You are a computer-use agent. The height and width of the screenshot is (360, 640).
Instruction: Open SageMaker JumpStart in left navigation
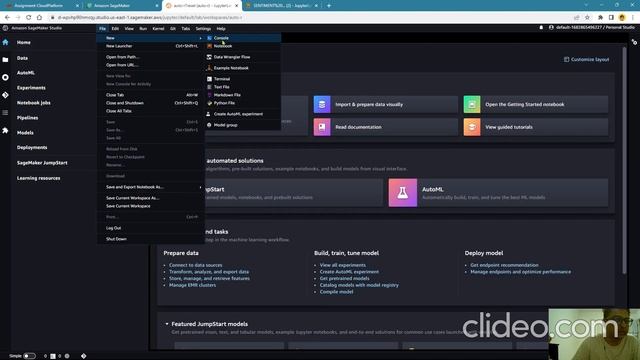tap(42, 163)
